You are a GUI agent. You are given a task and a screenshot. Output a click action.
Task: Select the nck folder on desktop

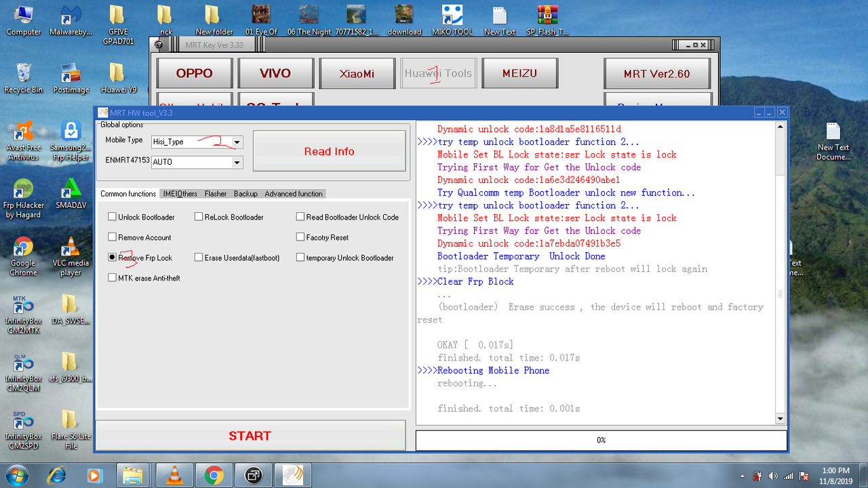click(165, 20)
